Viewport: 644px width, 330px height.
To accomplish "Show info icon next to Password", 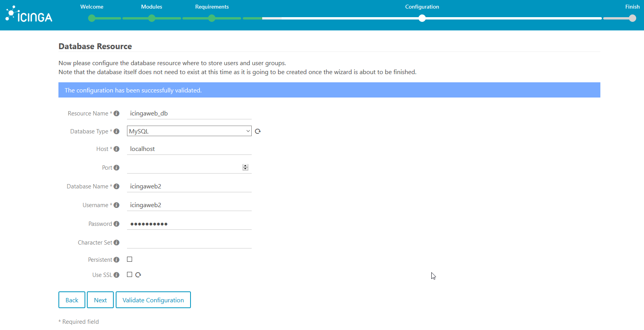I will [x=116, y=224].
